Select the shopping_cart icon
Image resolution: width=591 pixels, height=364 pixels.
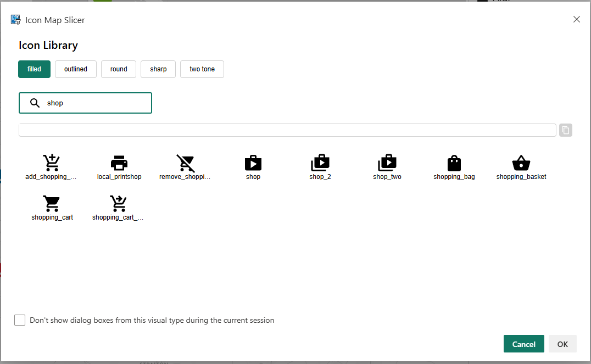click(x=52, y=204)
